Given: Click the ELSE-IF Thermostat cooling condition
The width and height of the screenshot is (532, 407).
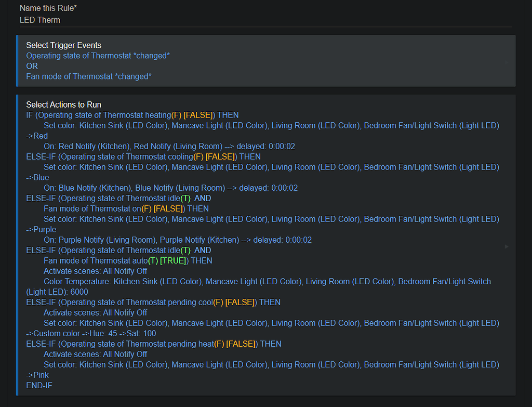Looking at the screenshot, I should (143, 156).
